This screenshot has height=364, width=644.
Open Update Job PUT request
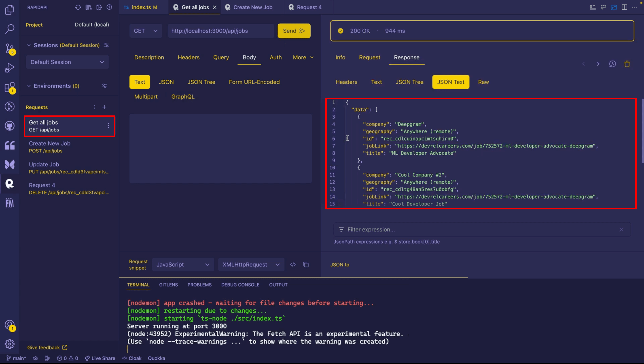(x=70, y=168)
